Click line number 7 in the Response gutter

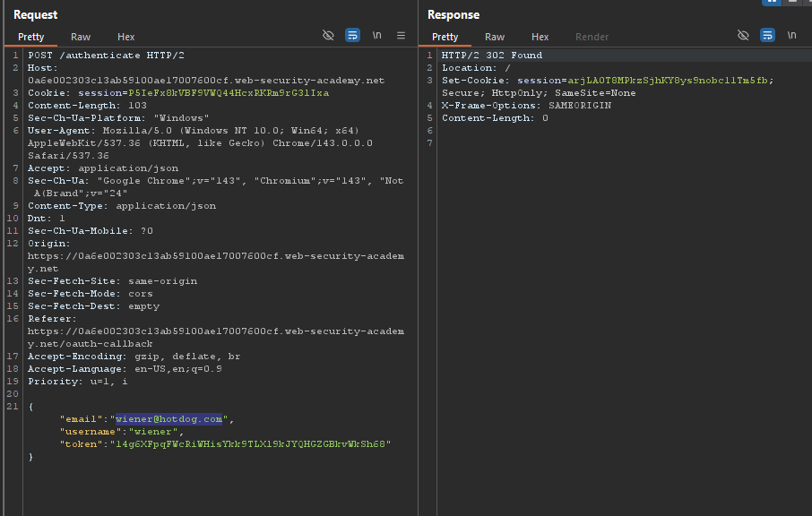click(429, 142)
